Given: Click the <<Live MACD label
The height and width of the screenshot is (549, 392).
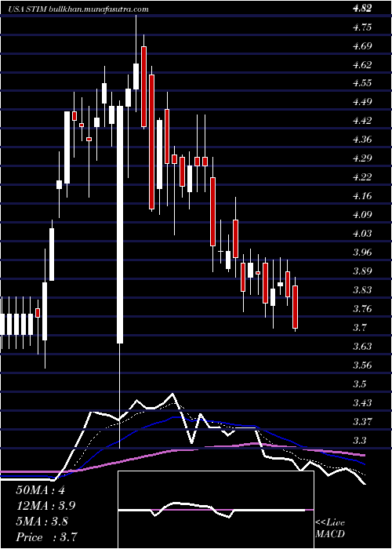Looking at the screenshot, I should (330, 528).
